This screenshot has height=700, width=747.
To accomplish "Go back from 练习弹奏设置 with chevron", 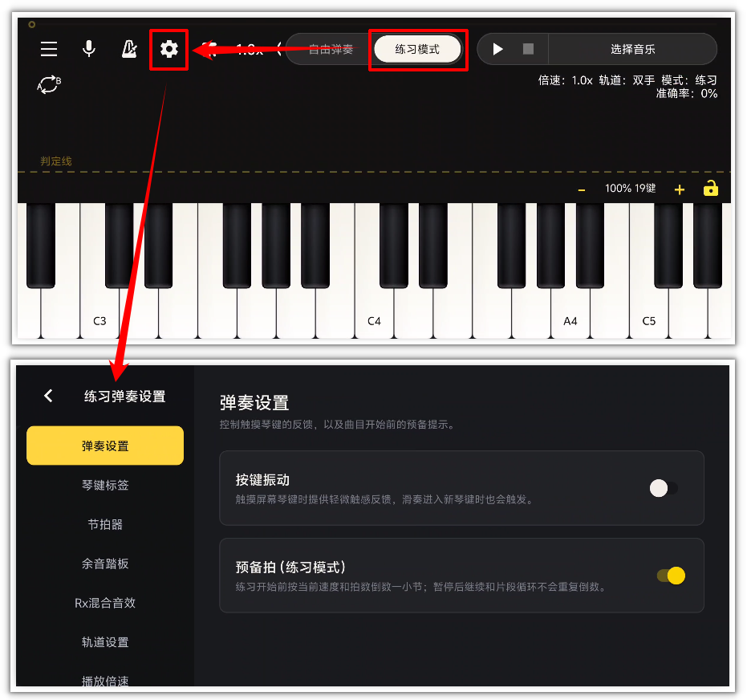I will click(48, 396).
